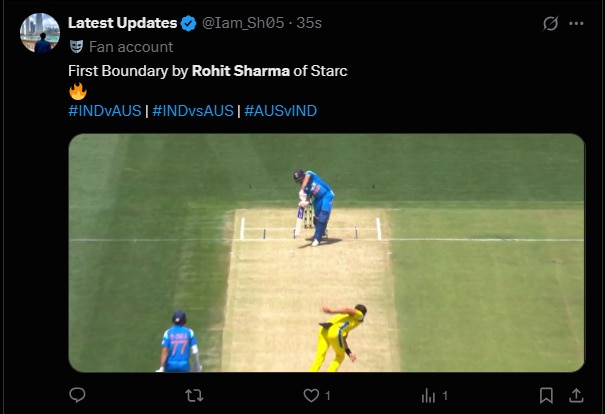Click the blue verified badge

pyautogui.click(x=188, y=23)
